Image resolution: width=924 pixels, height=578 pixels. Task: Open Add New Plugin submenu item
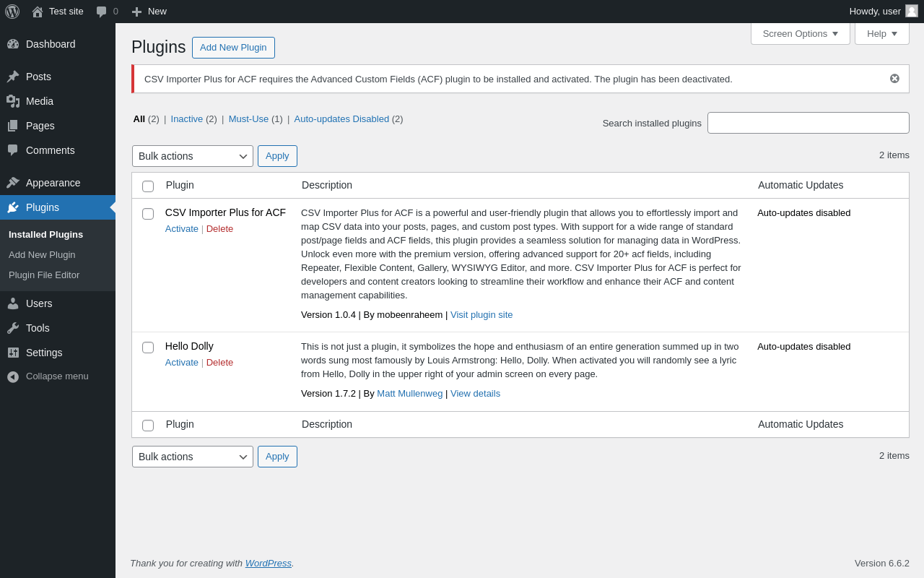click(42, 254)
